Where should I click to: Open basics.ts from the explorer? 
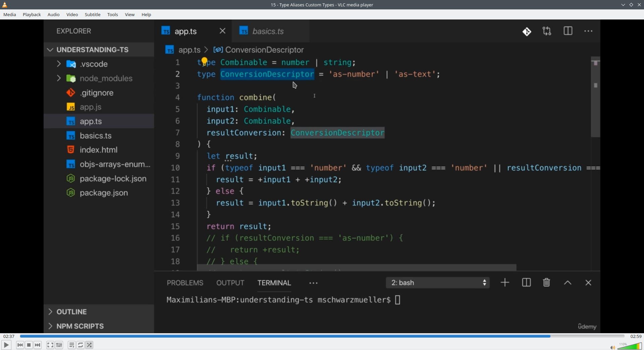pyautogui.click(x=99, y=136)
